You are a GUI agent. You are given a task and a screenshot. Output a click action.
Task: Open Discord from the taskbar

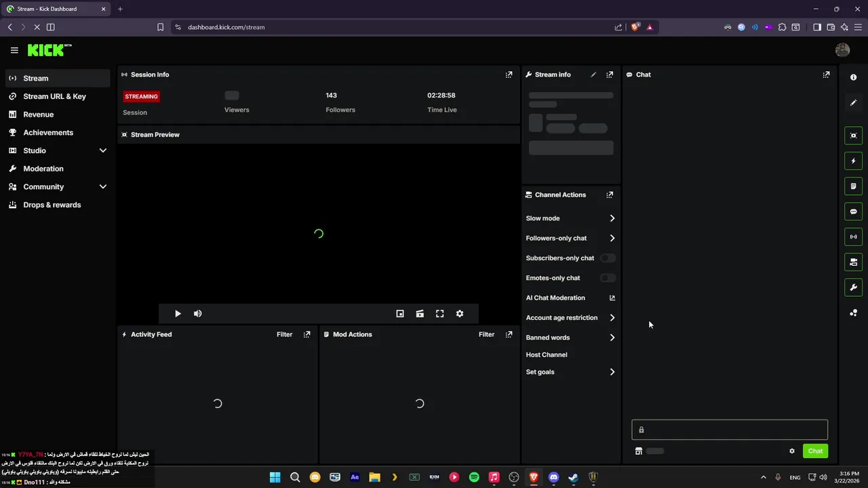tap(553, 477)
